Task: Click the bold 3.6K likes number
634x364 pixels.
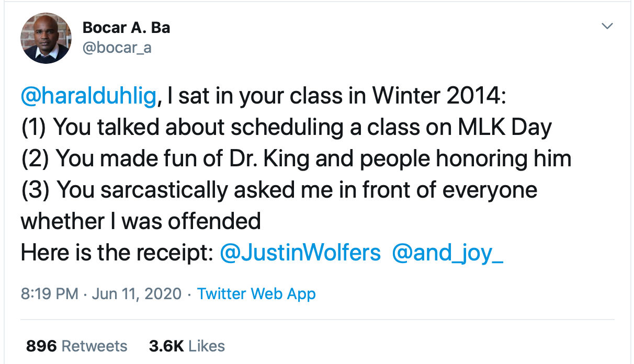Action: [x=166, y=346]
